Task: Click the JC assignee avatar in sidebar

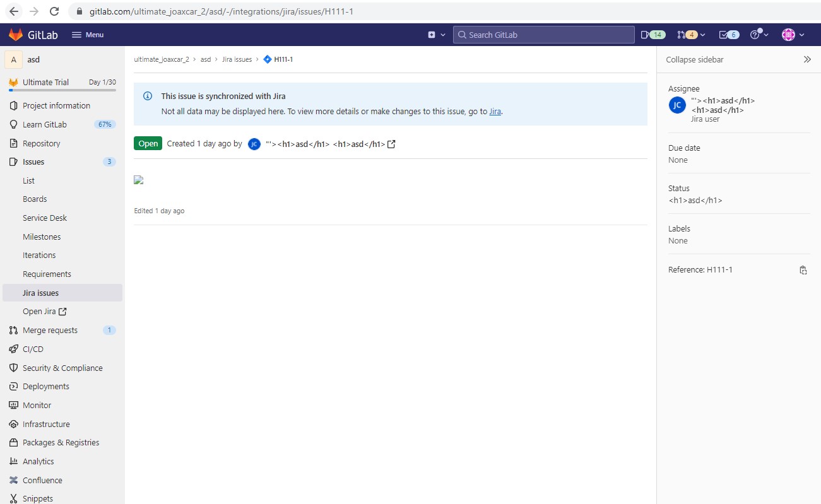Action: coord(677,105)
